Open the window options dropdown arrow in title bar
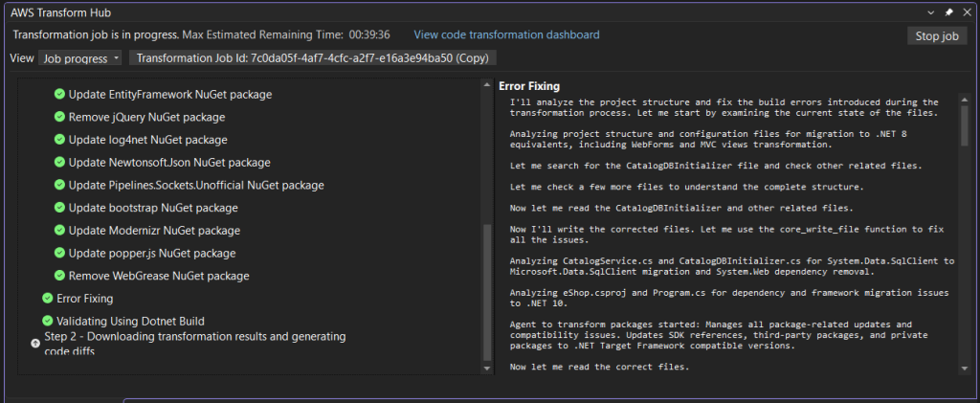The image size is (980, 403). [930, 11]
